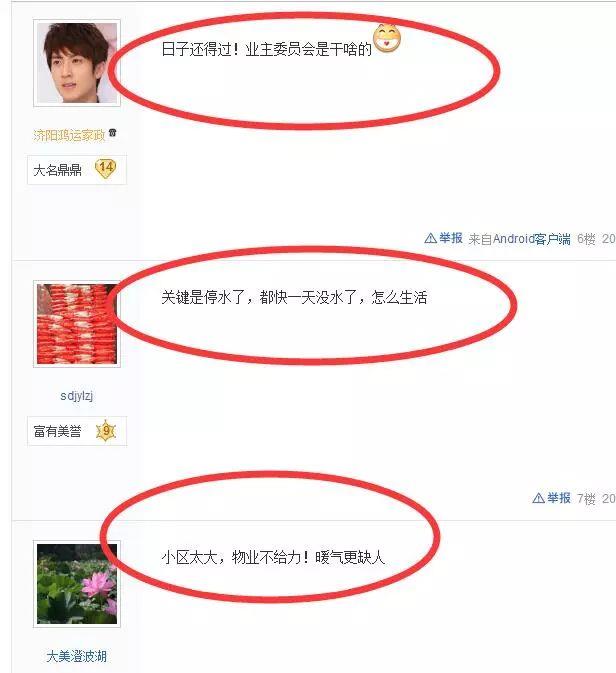Click the 大美澄波湖 username link
This screenshot has height=673, width=616.
coord(76,656)
